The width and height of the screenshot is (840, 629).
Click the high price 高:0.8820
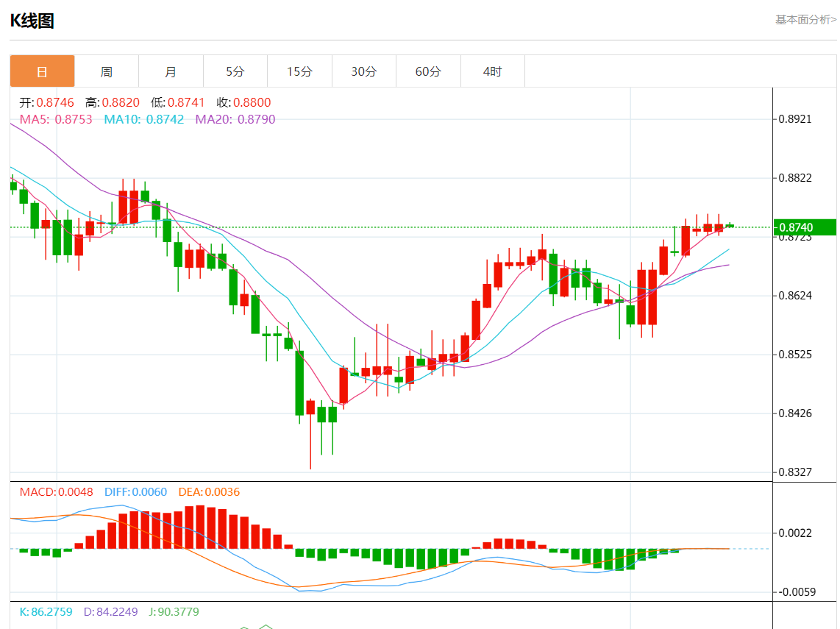click(113, 102)
